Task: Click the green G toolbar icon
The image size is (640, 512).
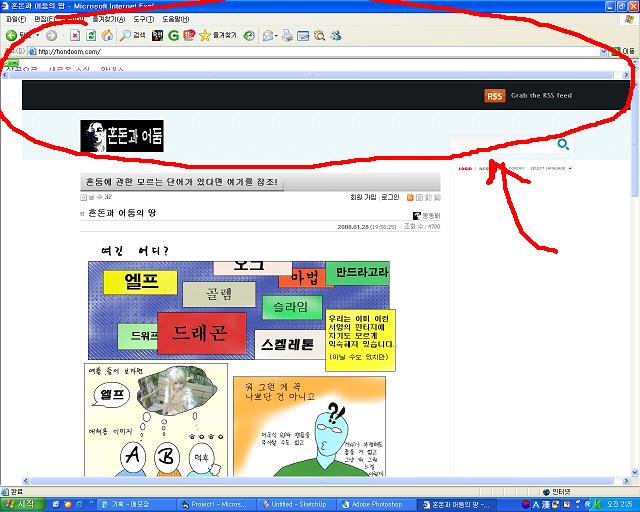Action: [x=173, y=36]
